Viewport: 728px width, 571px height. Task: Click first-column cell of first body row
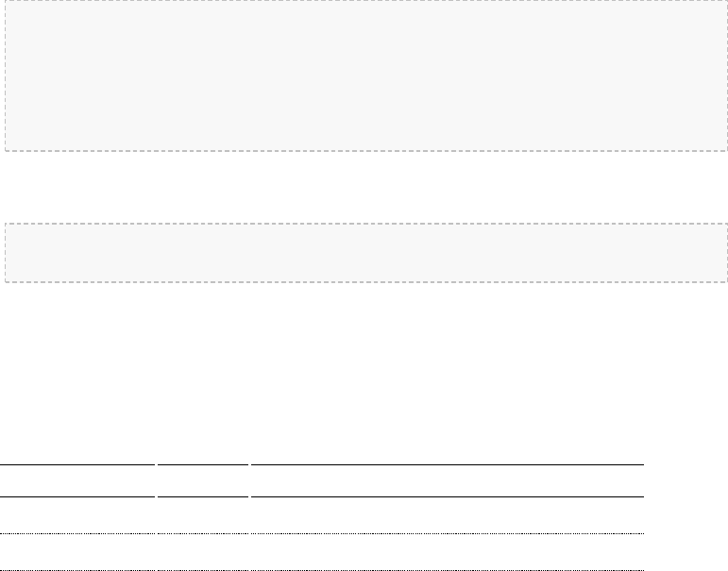[x=77, y=515]
